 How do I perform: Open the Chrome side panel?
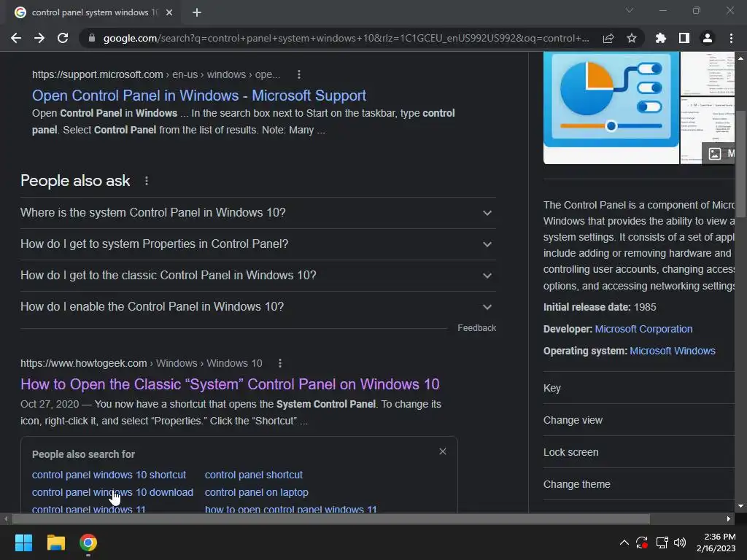pyautogui.click(x=684, y=38)
